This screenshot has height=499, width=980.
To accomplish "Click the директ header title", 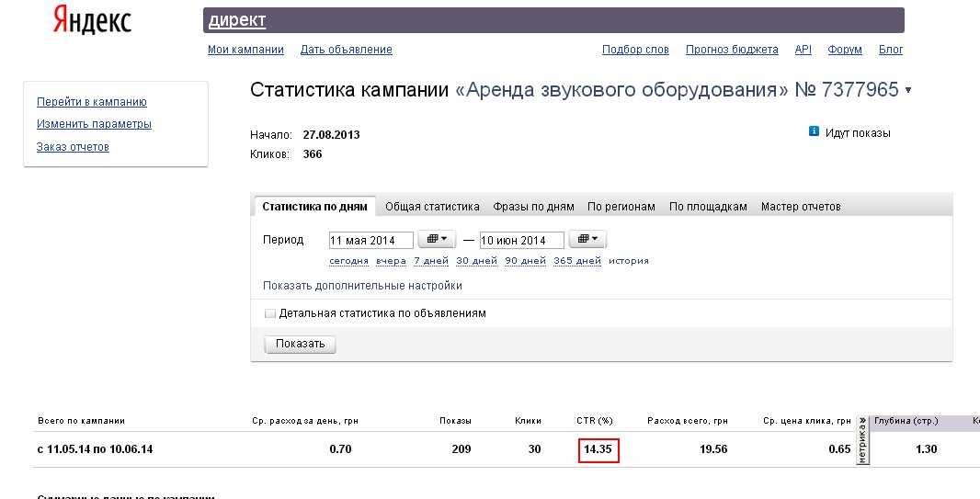I will (x=237, y=20).
